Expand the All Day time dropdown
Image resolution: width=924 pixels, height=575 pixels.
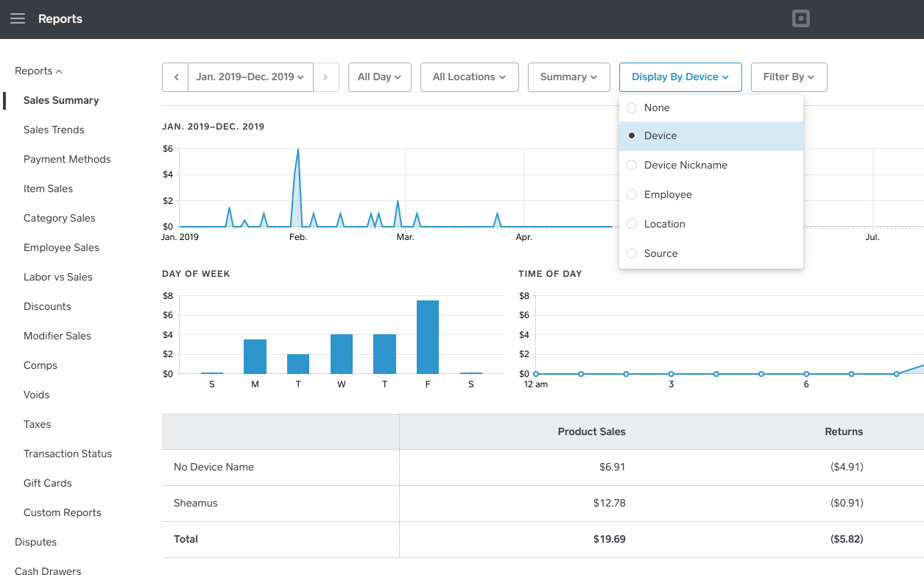[379, 77]
